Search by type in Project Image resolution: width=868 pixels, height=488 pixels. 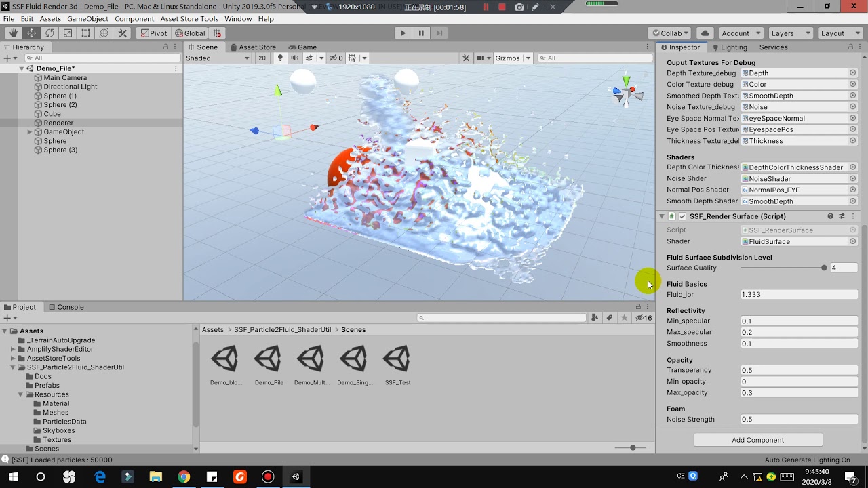(x=595, y=318)
